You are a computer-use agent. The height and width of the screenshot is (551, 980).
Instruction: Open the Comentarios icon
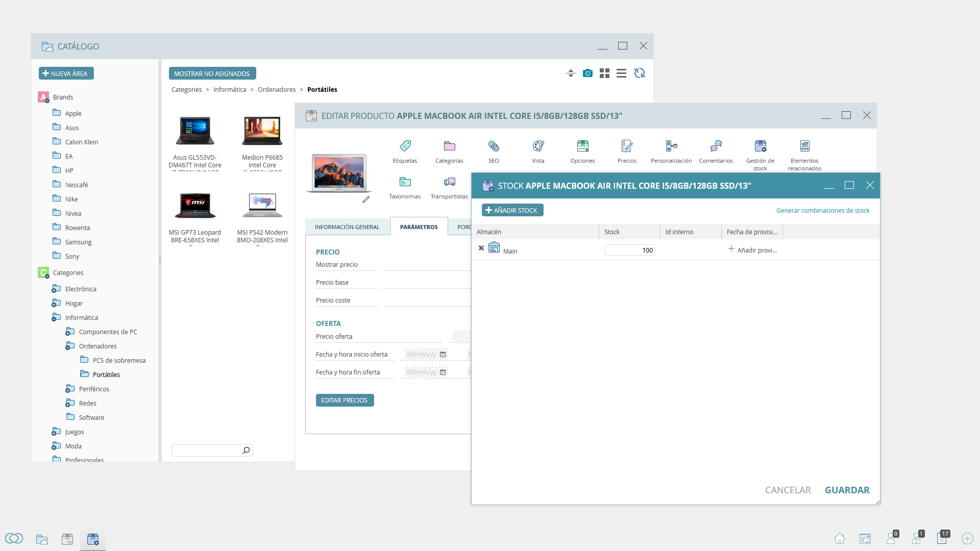click(x=716, y=146)
